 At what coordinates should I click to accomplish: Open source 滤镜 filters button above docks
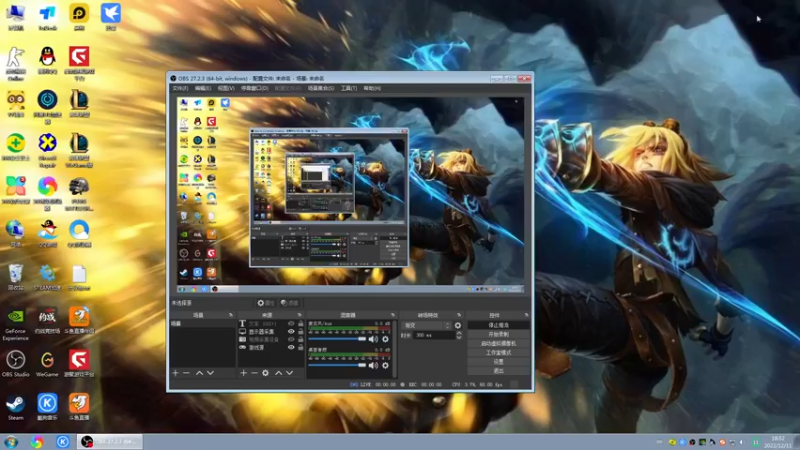[x=290, y=303]
